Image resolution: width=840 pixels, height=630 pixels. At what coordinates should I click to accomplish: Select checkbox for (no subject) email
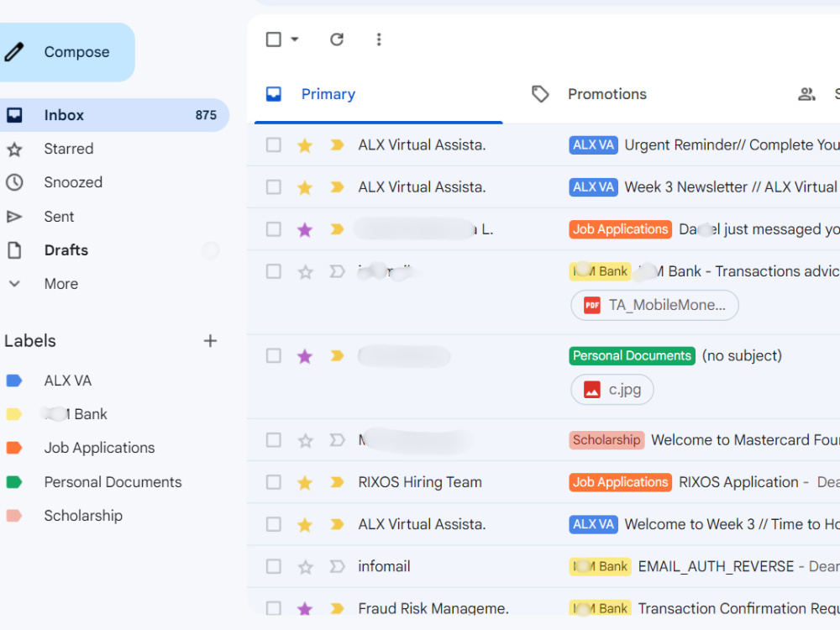(274, 355)
